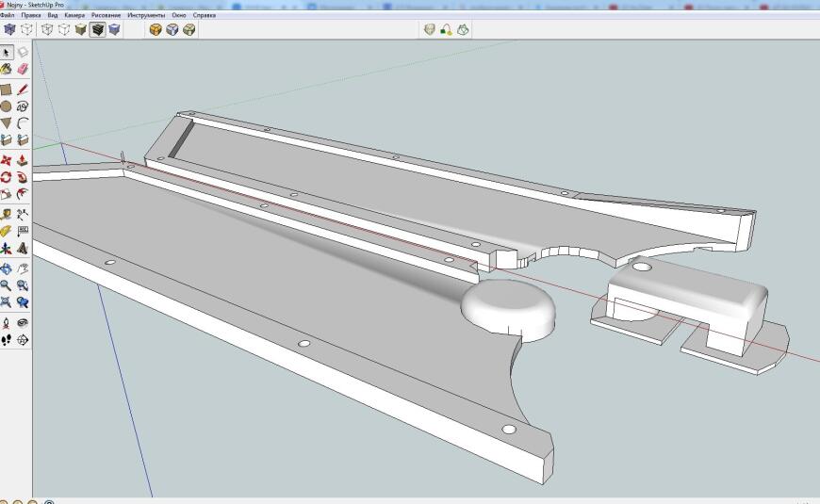Toggle Back Edges display style
The image size is (820, 504).
25,29
